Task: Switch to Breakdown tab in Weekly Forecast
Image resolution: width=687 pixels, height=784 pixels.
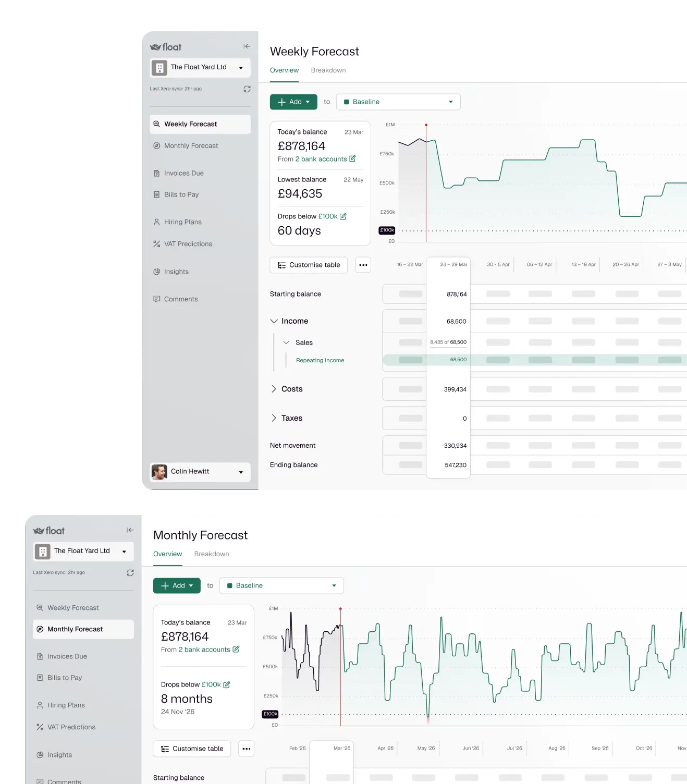Action: 328,70
